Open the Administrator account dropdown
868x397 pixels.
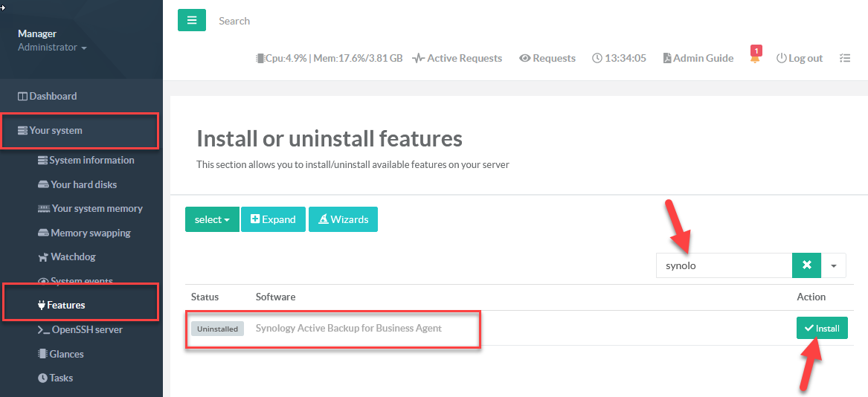tap(52, 48)
